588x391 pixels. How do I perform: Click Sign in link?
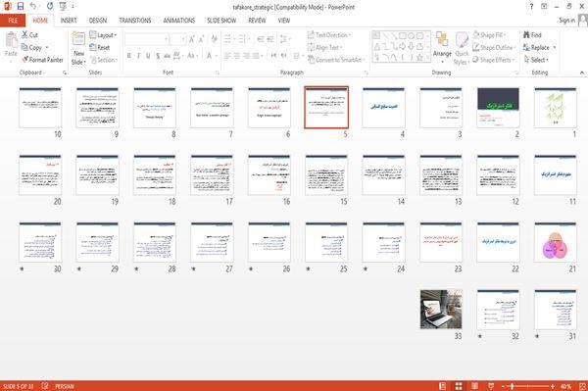[566, 21]
